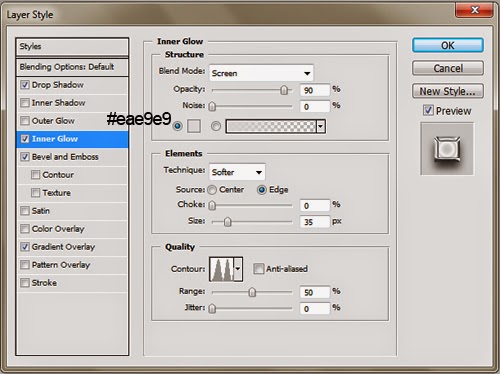Uncheck the Drop Shadow effect
Viewport: 500px width, 374px height.
point(25,85)
